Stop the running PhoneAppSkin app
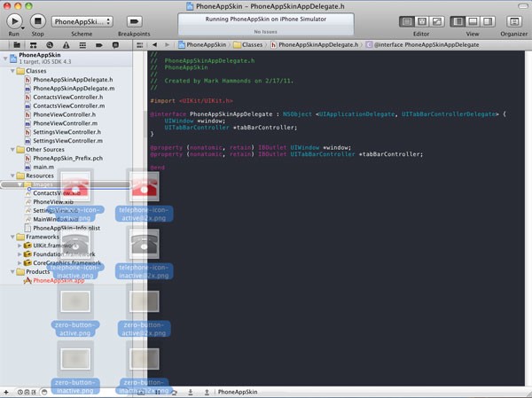 pos(37,21)
